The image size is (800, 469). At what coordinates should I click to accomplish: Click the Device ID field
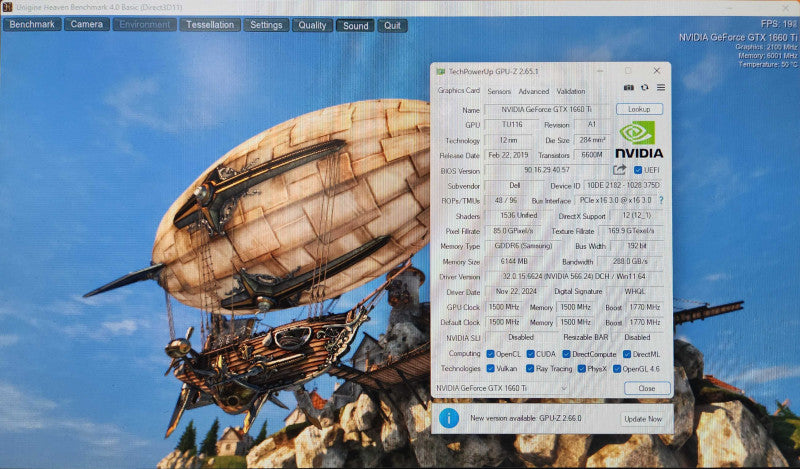623,185
